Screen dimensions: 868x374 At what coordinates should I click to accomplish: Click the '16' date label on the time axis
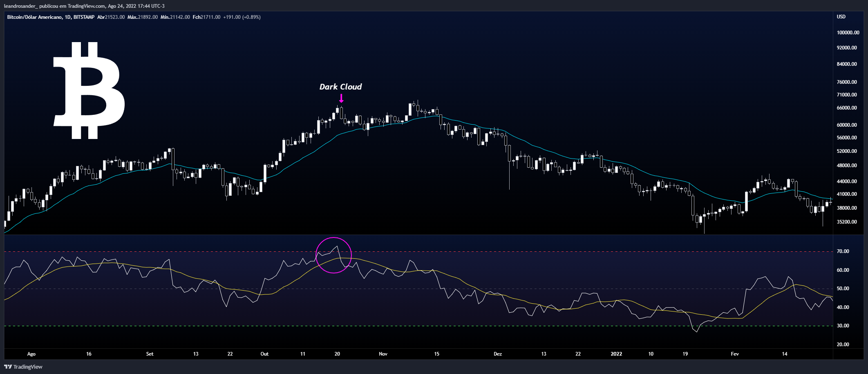pos(89,354)
